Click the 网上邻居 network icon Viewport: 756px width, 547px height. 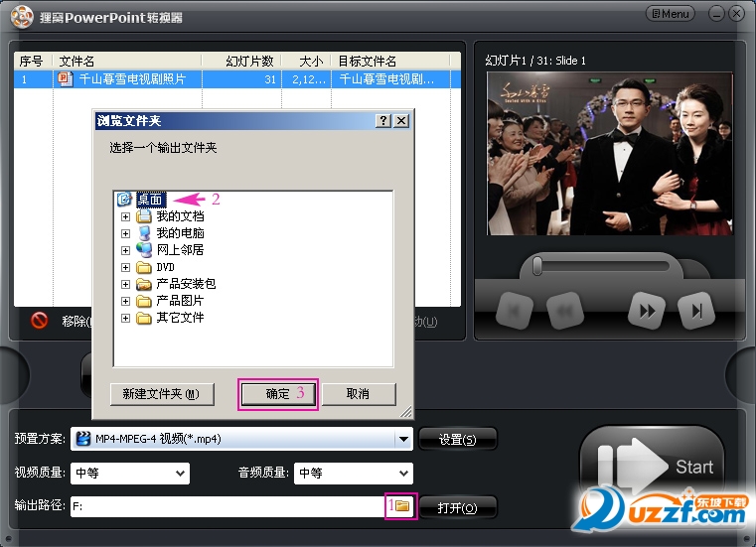pyautogui.click(x=144, y=249)
